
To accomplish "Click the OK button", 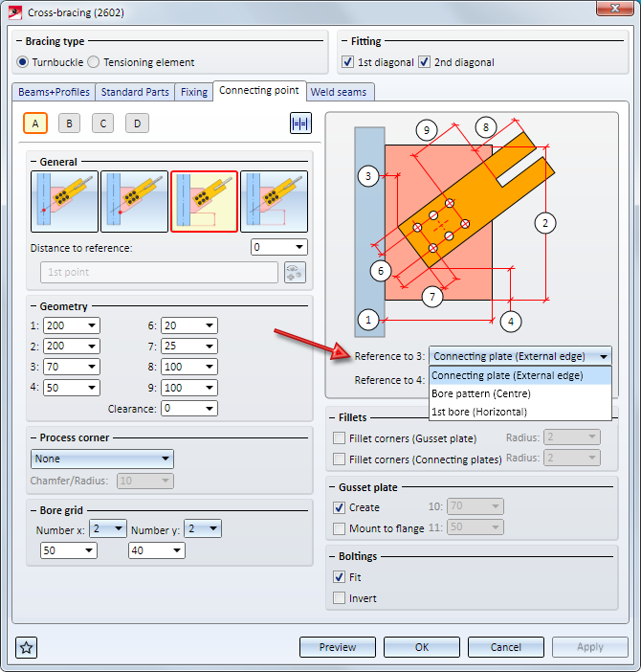I will 422,647.
